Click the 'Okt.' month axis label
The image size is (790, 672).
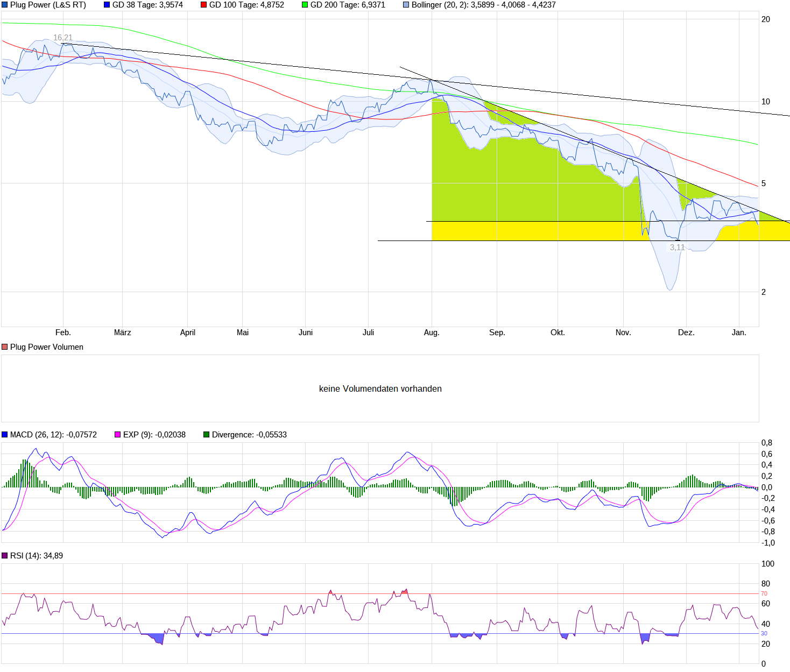558,333
